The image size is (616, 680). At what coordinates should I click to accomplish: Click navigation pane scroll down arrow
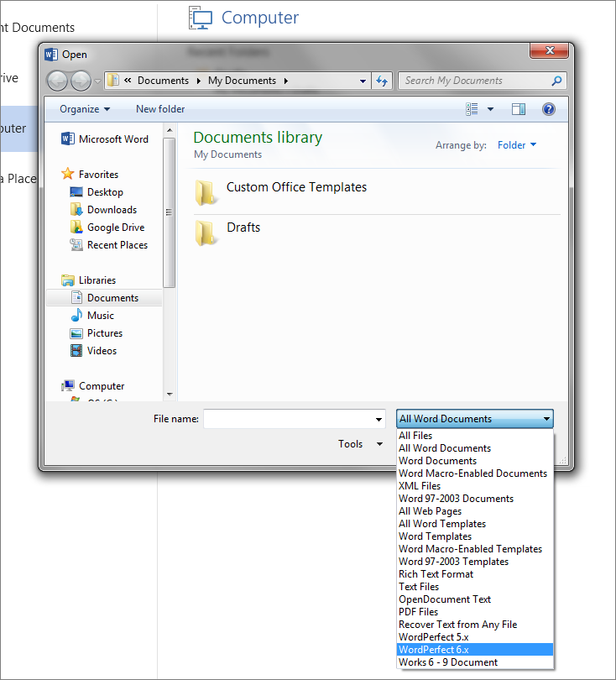170,395
